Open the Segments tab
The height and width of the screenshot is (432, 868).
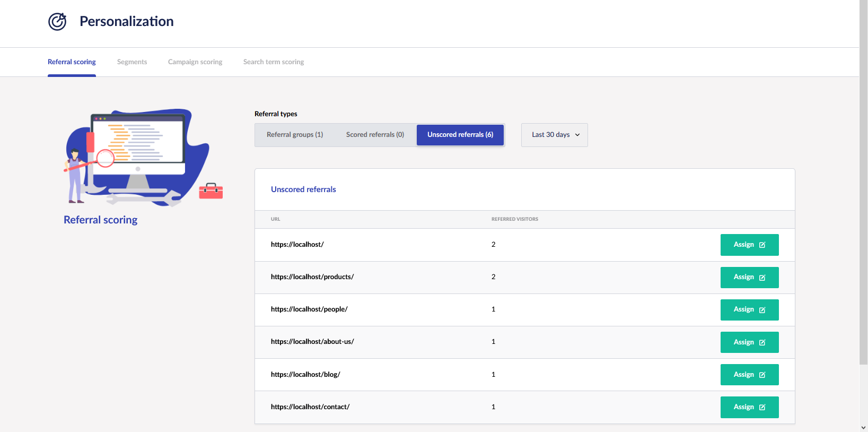tap(132, 62)
